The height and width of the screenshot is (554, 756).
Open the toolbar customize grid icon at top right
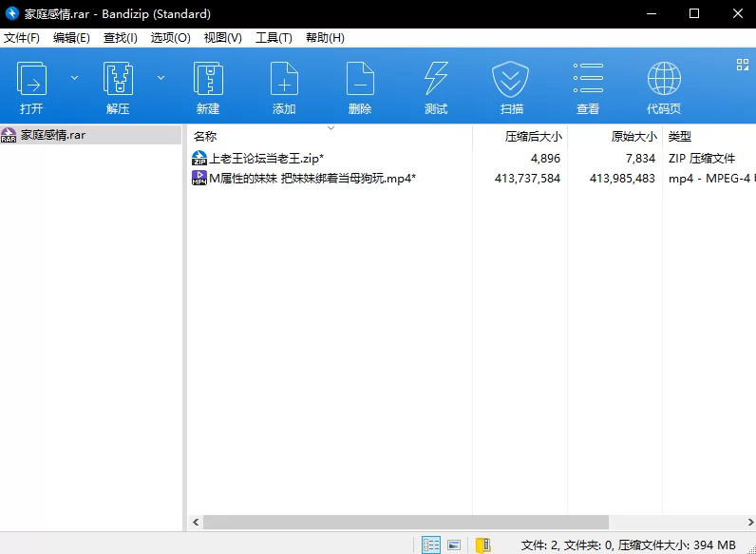pos(743,65)
